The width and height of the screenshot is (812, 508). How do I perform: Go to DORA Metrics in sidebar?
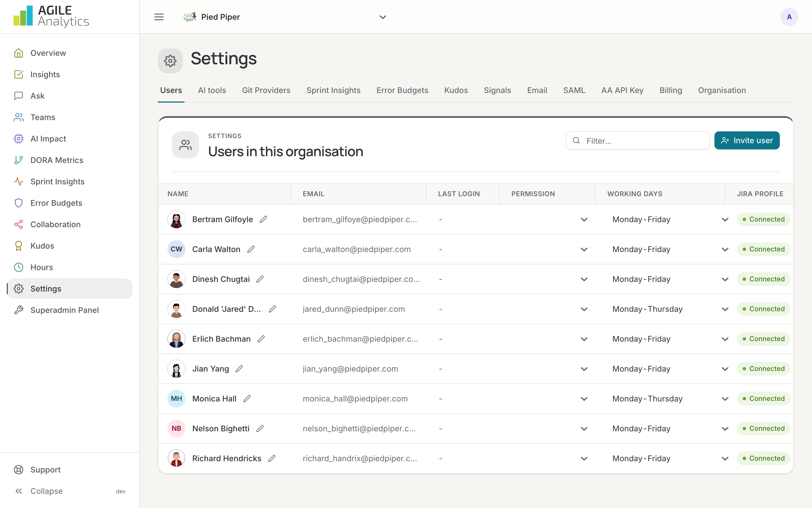[x=70, y=160]
